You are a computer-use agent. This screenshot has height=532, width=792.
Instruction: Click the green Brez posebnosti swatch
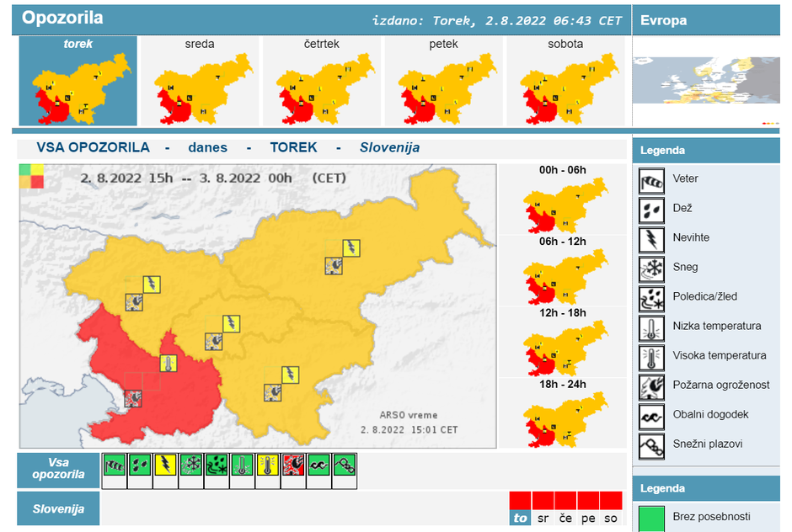(651, 517)
